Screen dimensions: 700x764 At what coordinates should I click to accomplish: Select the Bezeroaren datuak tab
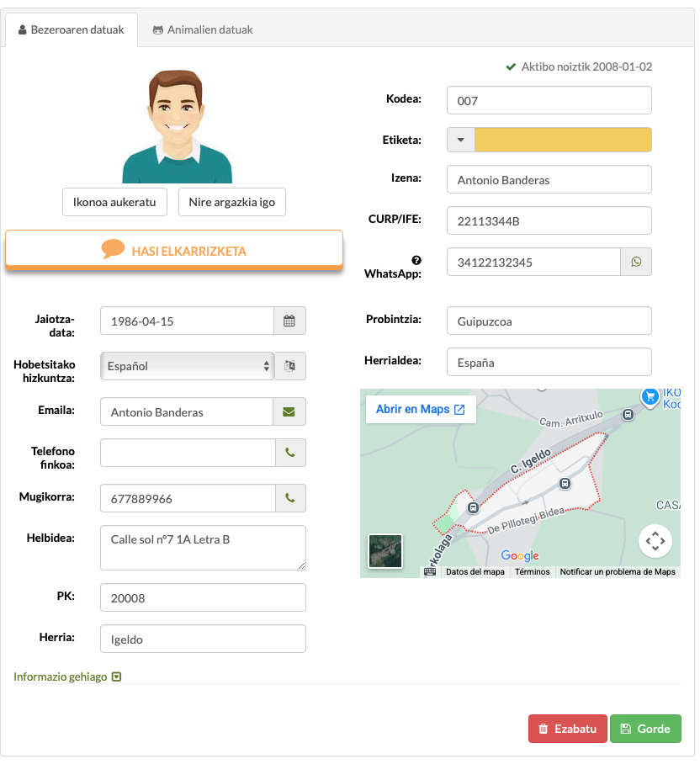71,29
